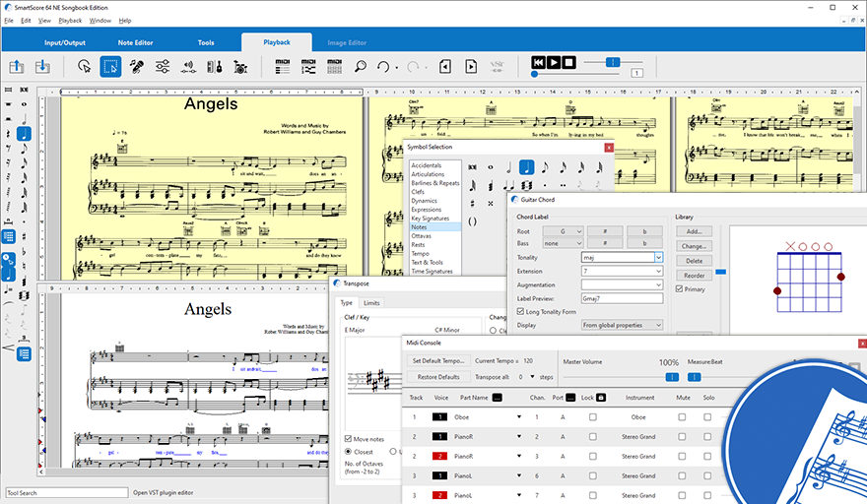The image size is (867, 504).
Task: Click the undo arrow icon
Action: [x=383, y=67]
